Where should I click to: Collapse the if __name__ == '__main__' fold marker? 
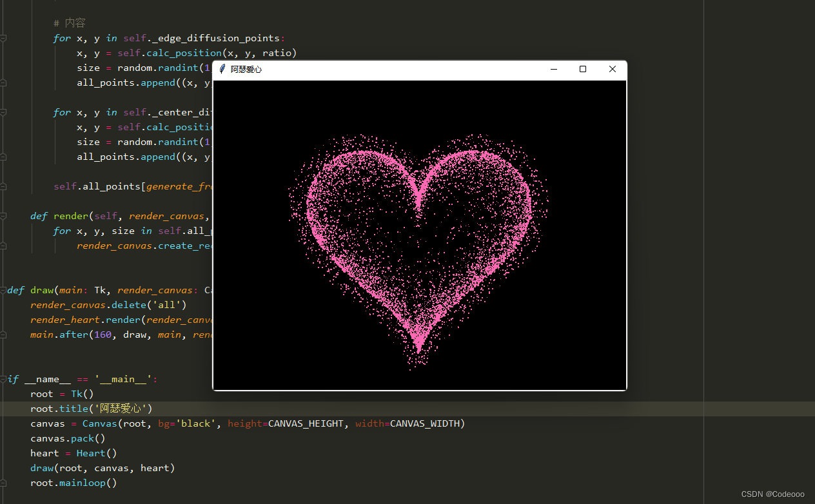[3, 380]
